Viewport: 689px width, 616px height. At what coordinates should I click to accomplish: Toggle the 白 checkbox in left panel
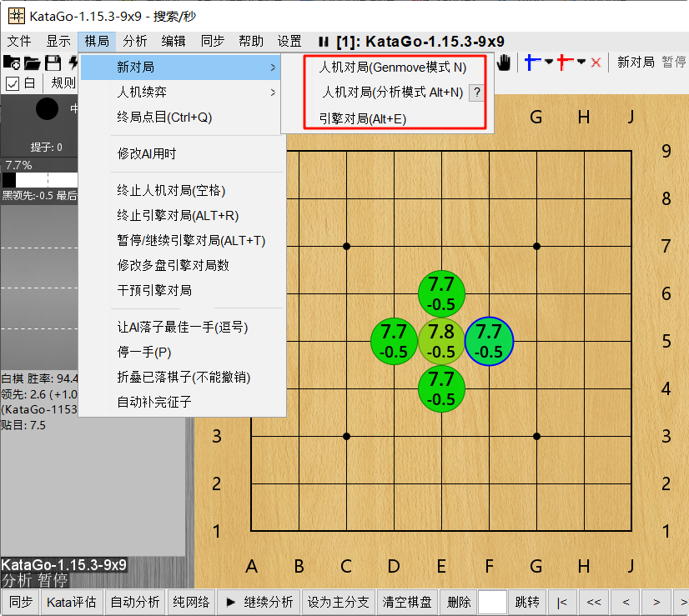click(13, 83)
